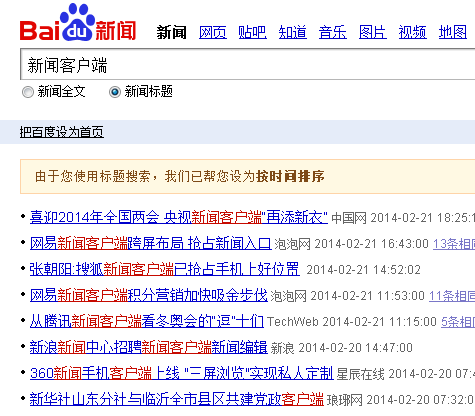Open headline 张朝阳:搜狐新闻客户端已抢占手机上好位置
The width and height of the screenshot is (475, 416).
click(x=165, y=269)
